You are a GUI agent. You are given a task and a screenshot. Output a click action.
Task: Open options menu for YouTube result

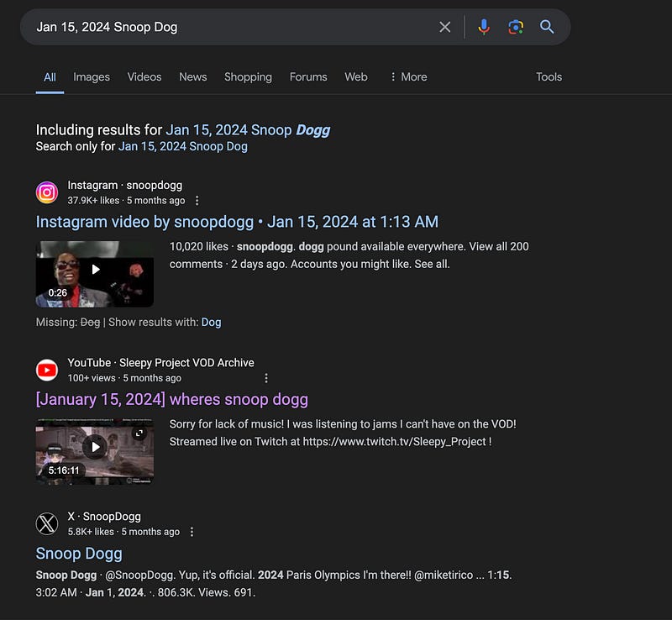pos(266,378)
